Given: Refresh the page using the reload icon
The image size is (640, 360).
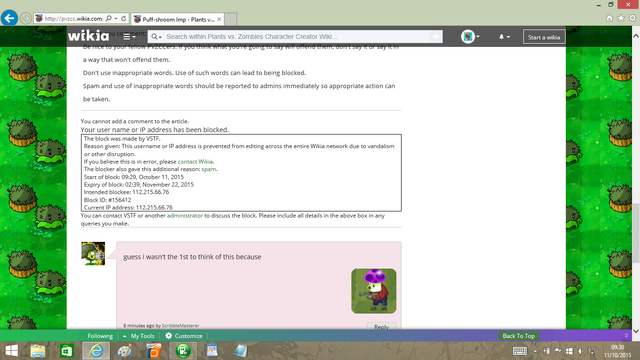Looking at the screenshot, I should pyautogui.click(x=124, y=18).
